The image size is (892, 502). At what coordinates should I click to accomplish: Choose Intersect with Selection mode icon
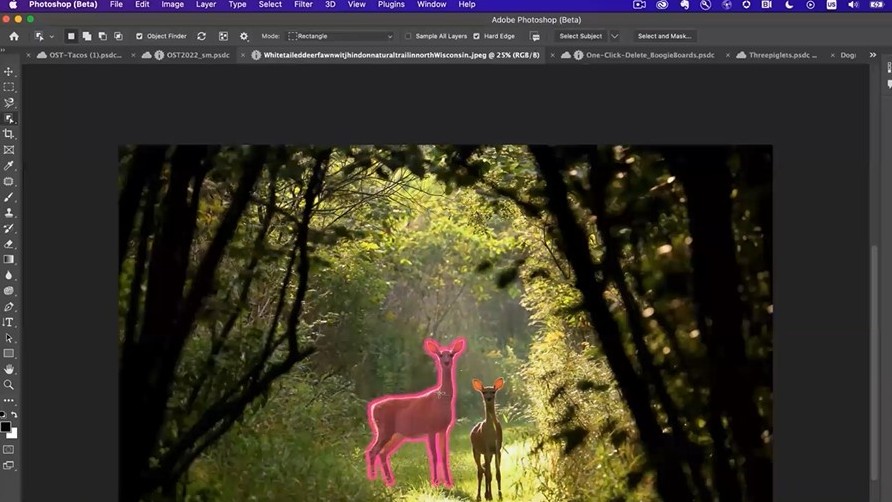118,36
